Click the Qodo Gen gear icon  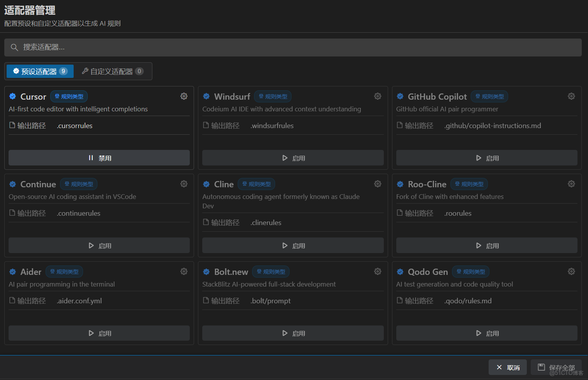[x=571, y=271]
